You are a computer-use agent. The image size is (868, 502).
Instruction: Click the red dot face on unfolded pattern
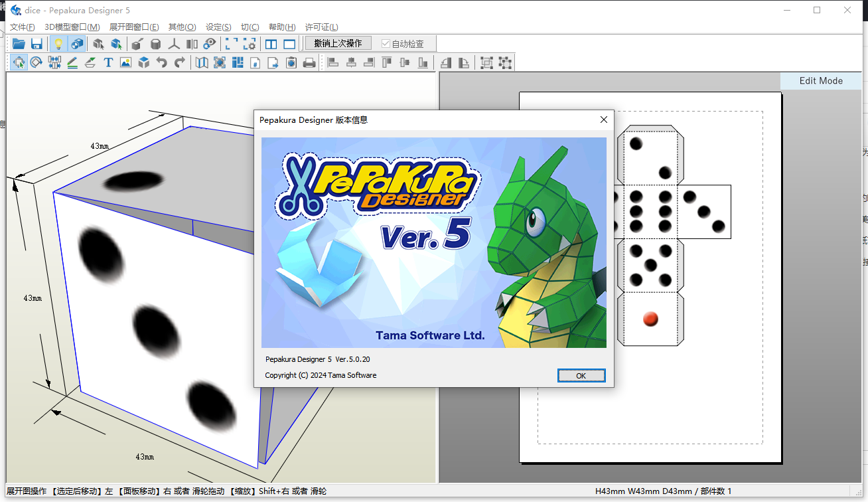(x=650, y=319)
